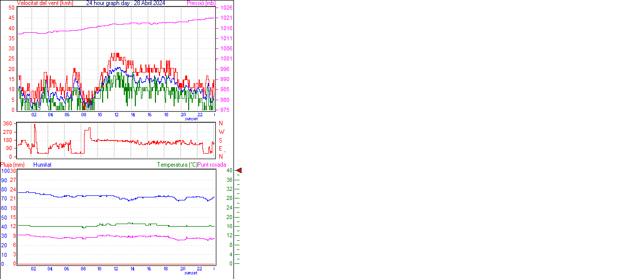Select the "Velocitat del vent (kmh)" axis label
This screenshot has height=279, width=644.
click(x=45, y=3)
